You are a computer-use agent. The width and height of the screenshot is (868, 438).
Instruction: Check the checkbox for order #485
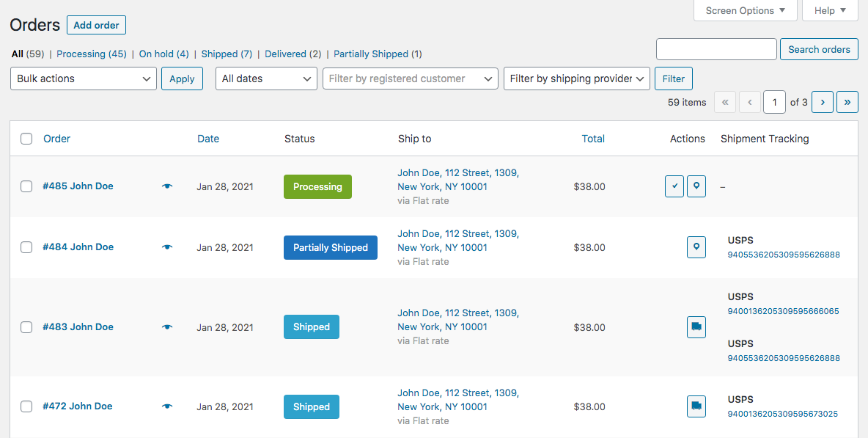(26, 186)
